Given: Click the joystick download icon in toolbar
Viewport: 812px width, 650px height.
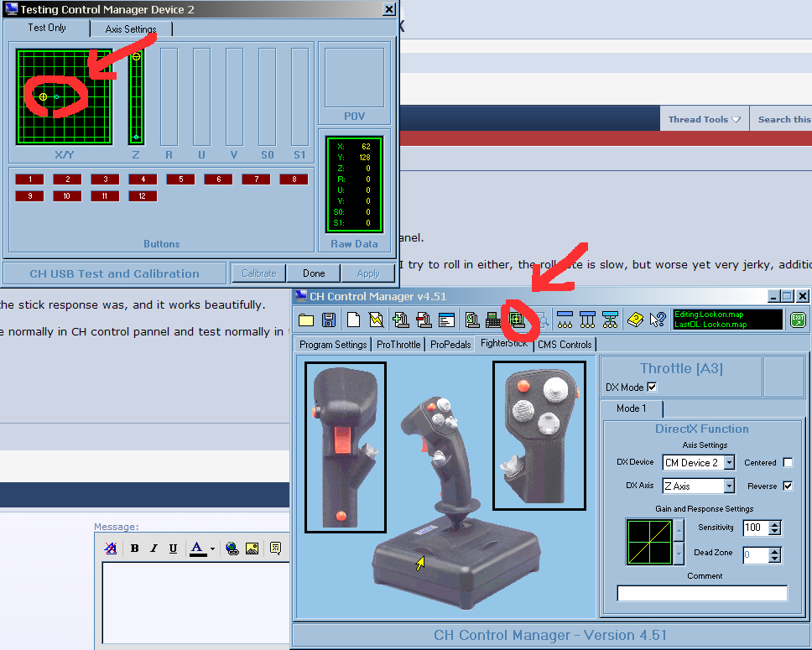Looking at the screenshot, I should point(471,320).
